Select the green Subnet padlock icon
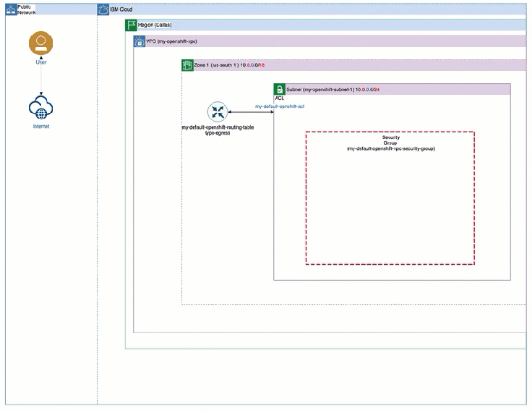The width and height of the screenshot is (532, 411). coord(280,89)
